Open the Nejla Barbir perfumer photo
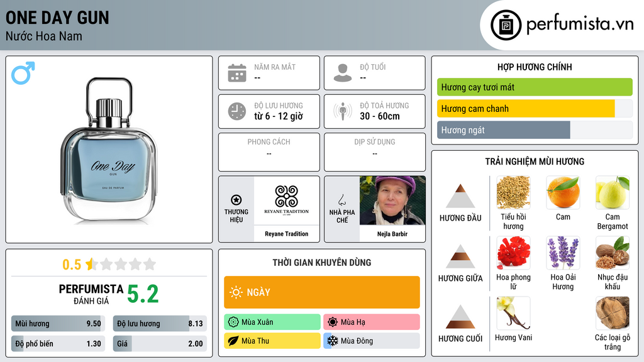 tap(392, 200)
